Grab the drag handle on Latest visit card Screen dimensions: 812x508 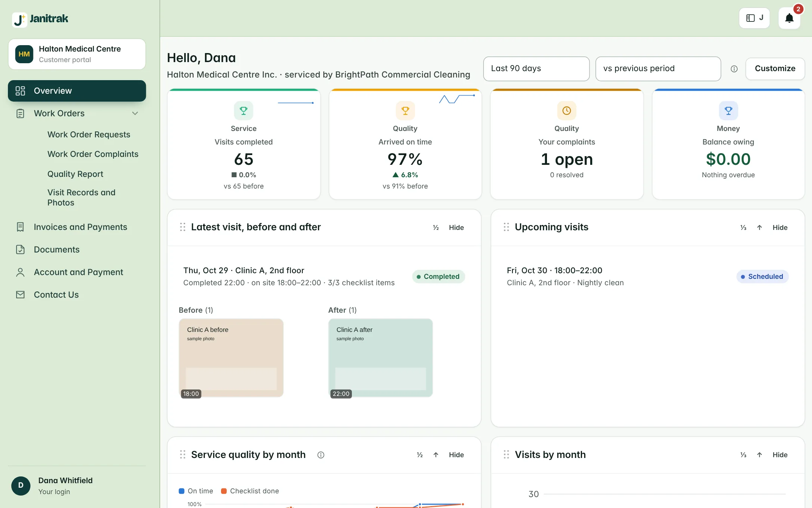(x=183, y=227)
